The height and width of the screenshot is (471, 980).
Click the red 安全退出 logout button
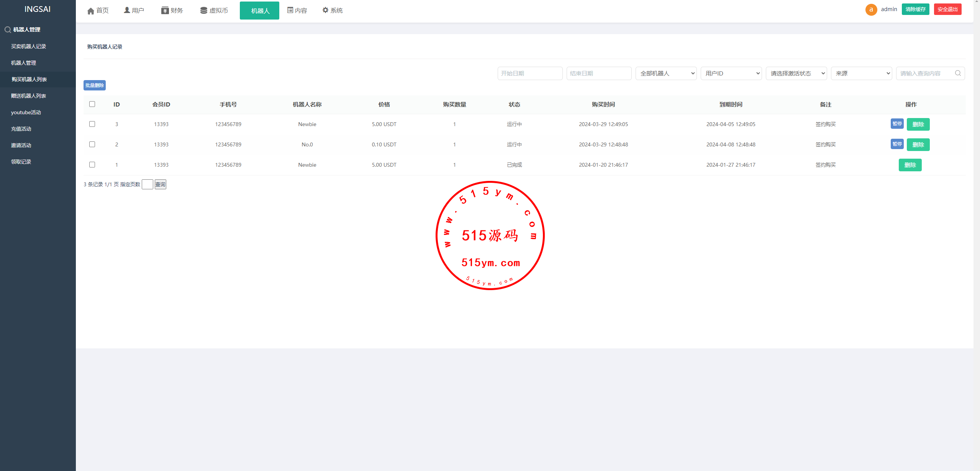click(947, 9)
